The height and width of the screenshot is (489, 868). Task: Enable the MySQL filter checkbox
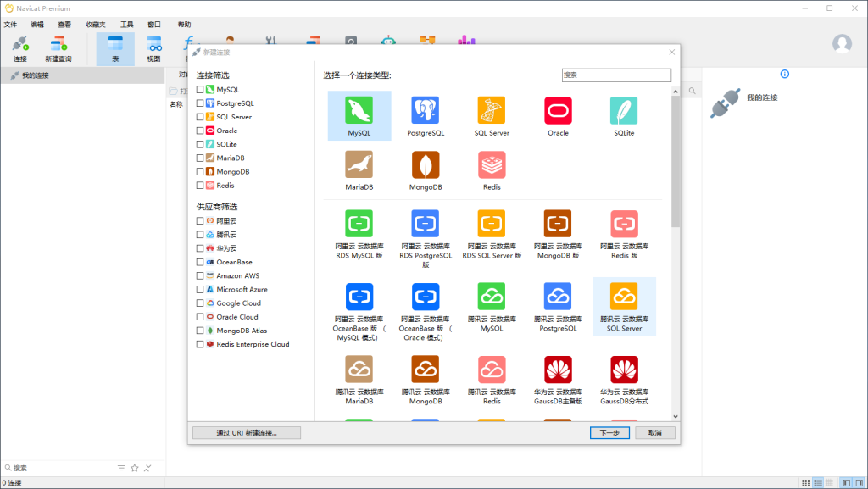click(201, 89)
